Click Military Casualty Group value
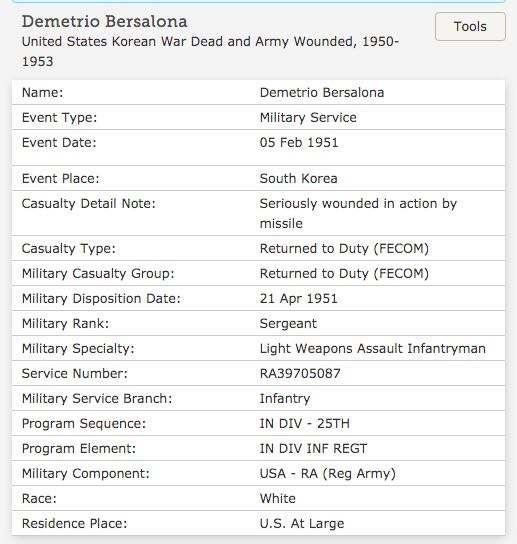Image resolution: width=517 pixels, height=544 pixels. pyautogui.click(x=344, y=274)
